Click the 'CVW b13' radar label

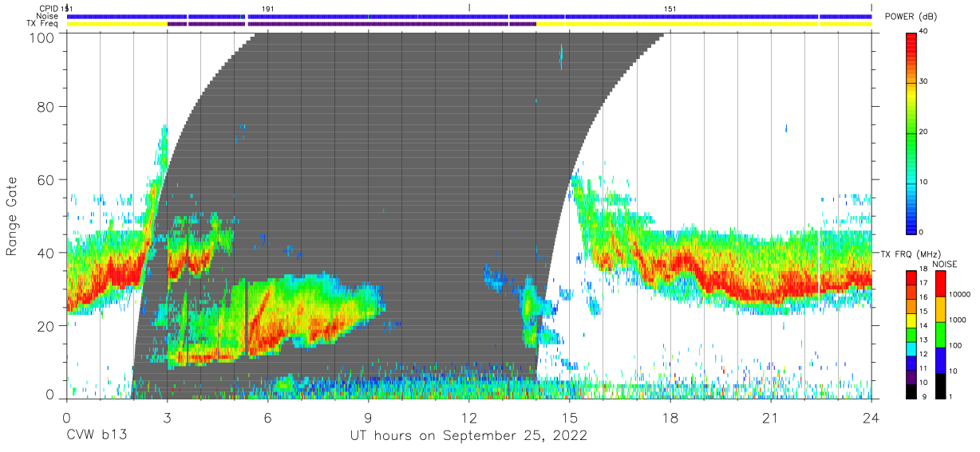pyautogui.click(x=97, y=436)
